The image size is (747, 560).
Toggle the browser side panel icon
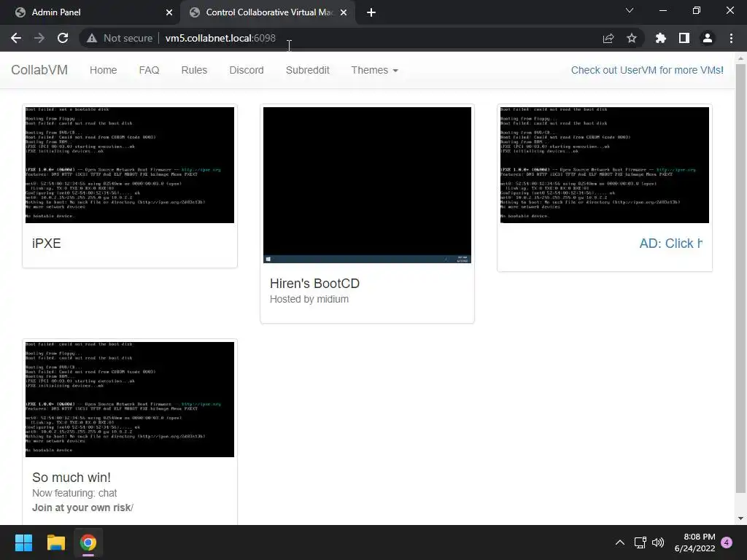pyautogui.click(x=684, y=38)
